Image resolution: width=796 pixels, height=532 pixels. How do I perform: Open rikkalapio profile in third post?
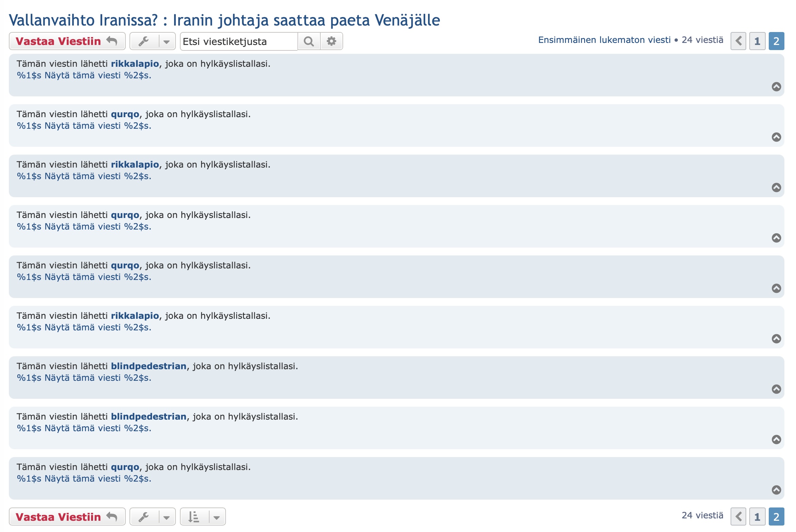(x=135, y=165)
